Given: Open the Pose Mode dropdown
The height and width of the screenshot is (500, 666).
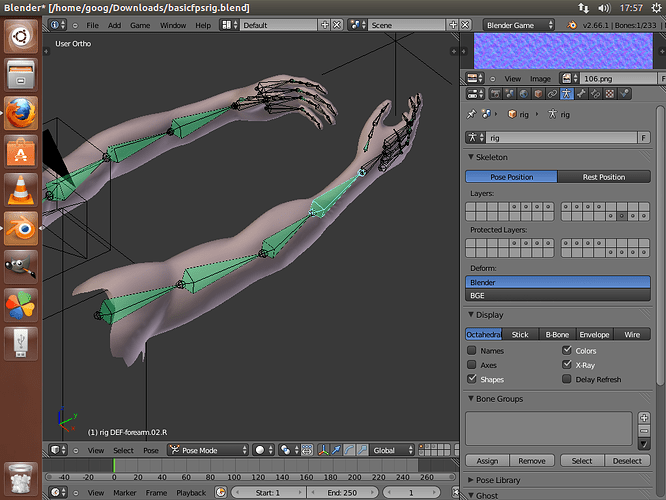Looking at the screenshot, I should click(x=208, y=450).
